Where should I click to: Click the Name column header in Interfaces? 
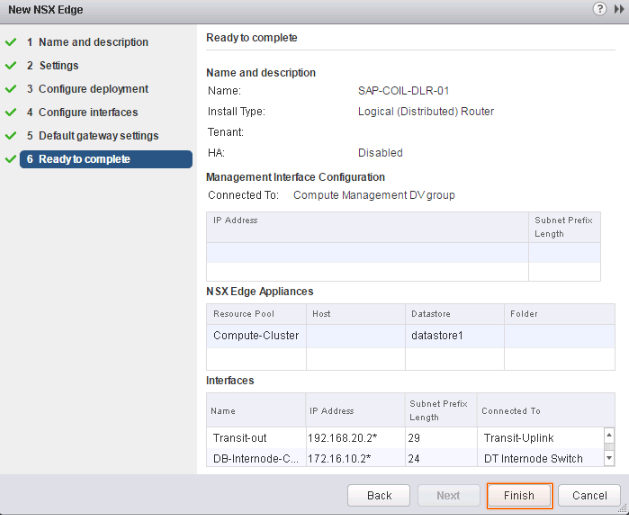tap(256, 410)
